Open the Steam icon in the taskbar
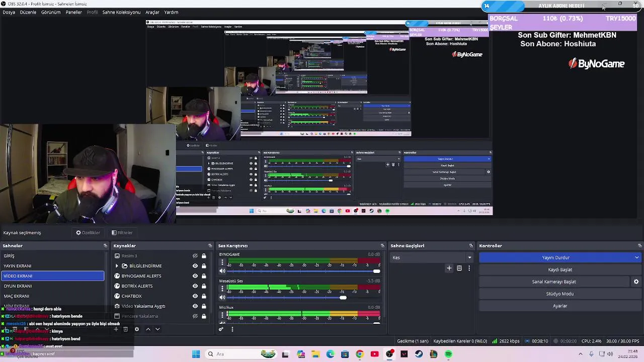The height and width of the screenshot is (362, 644). coord(419,354)
